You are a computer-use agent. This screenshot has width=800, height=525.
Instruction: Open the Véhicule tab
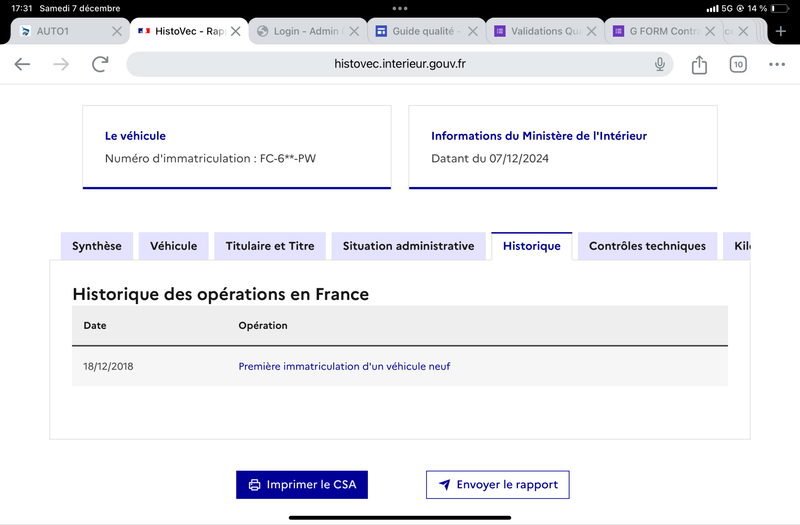coord(173,246)
